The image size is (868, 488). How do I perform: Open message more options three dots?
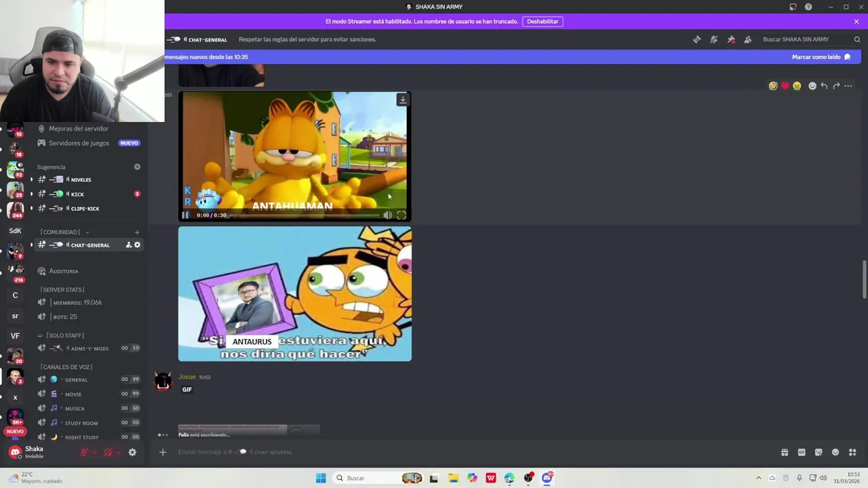click(x=848, y=86)
